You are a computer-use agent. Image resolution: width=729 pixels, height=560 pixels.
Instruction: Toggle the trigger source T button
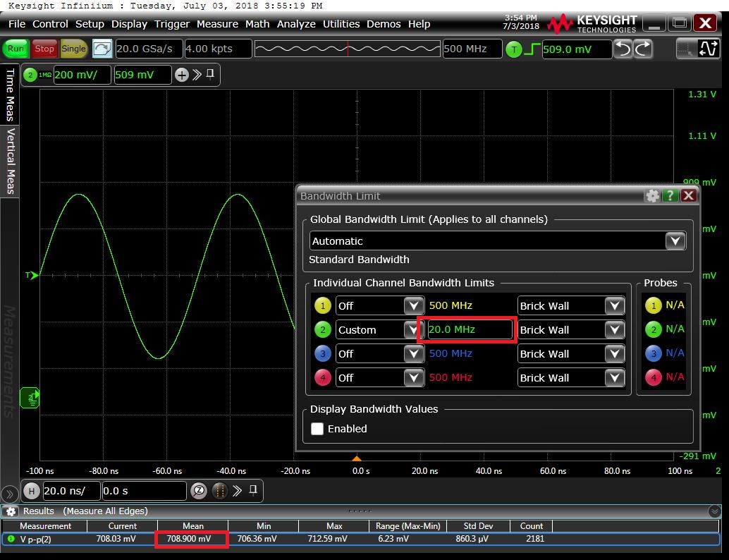(x=514, y=49)
